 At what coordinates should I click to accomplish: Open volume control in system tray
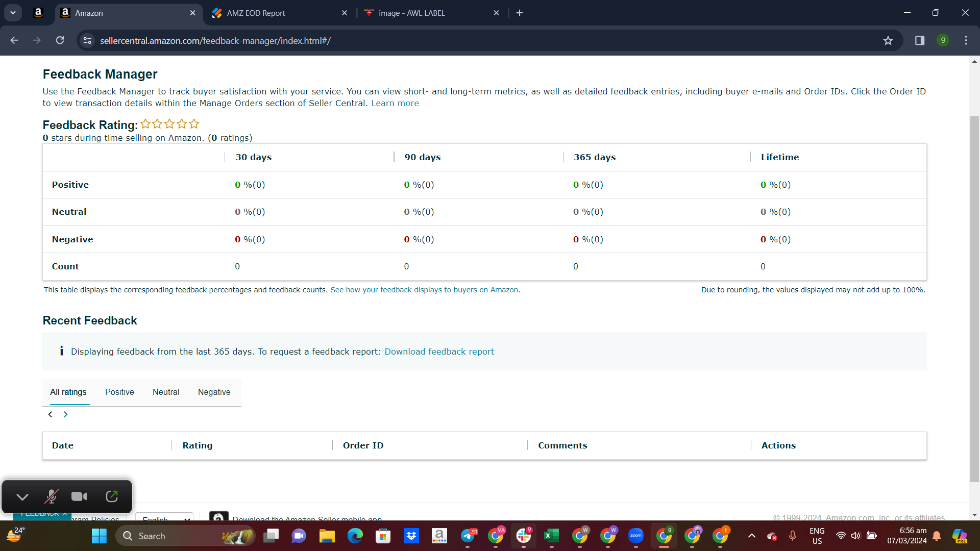(856, 536)
